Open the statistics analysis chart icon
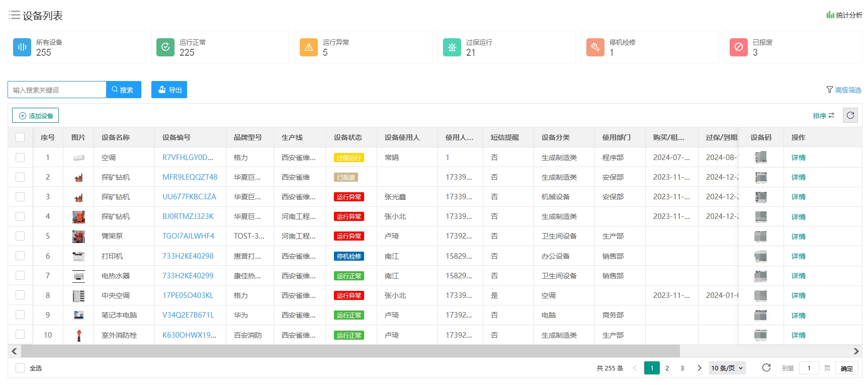The height and width of the screenshot is (385, 868). click(x=830, y=15)
